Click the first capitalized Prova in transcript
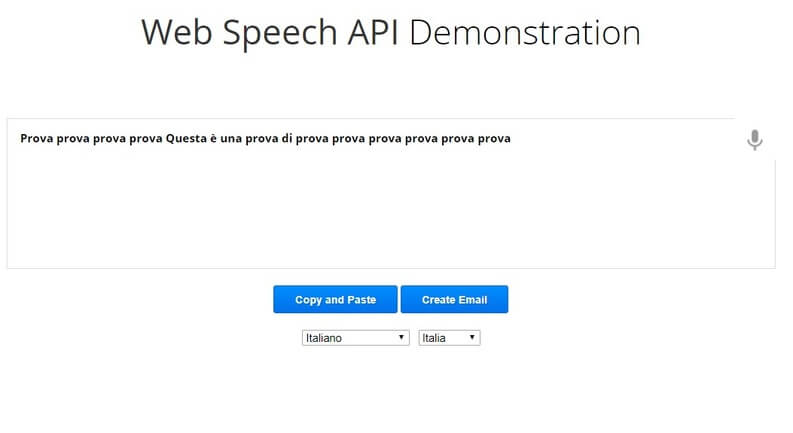The image size is (793, 433). (x=36, y=139)
